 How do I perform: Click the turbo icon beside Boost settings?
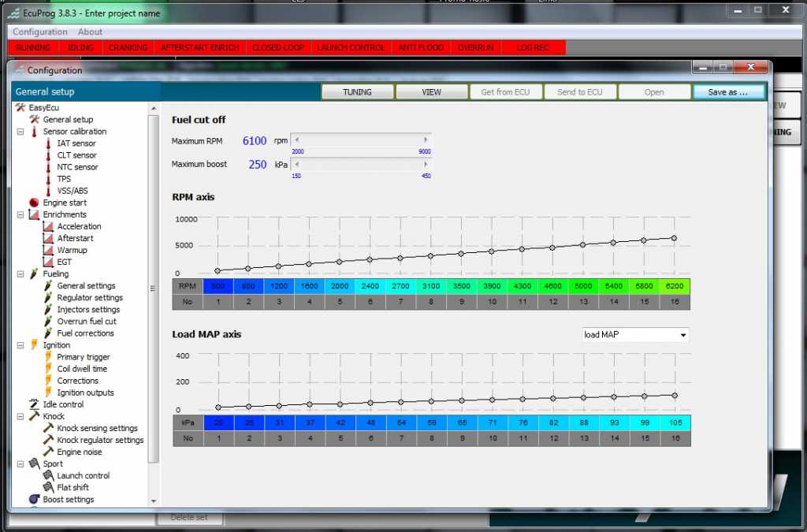[34, 499]
